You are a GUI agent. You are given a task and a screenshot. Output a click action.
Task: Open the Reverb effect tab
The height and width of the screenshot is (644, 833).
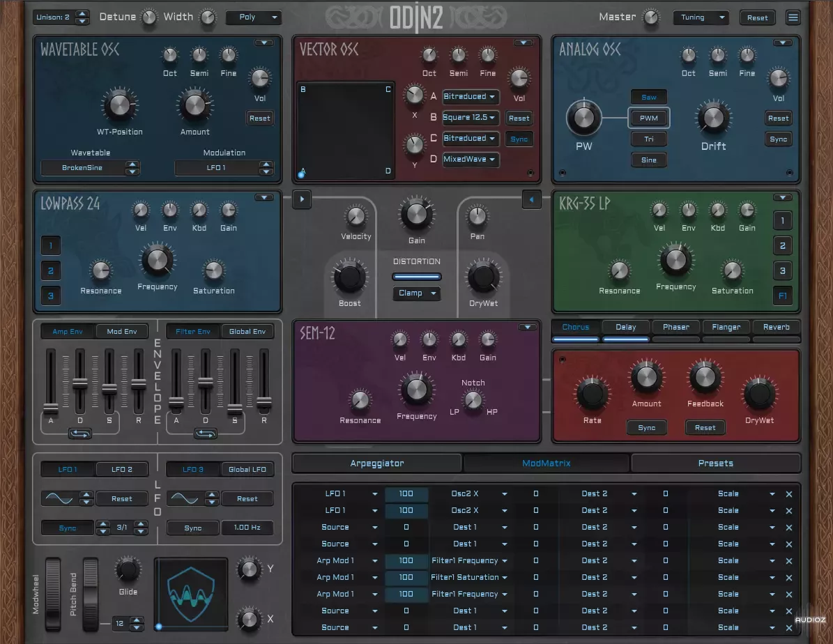tap(776, 328)
